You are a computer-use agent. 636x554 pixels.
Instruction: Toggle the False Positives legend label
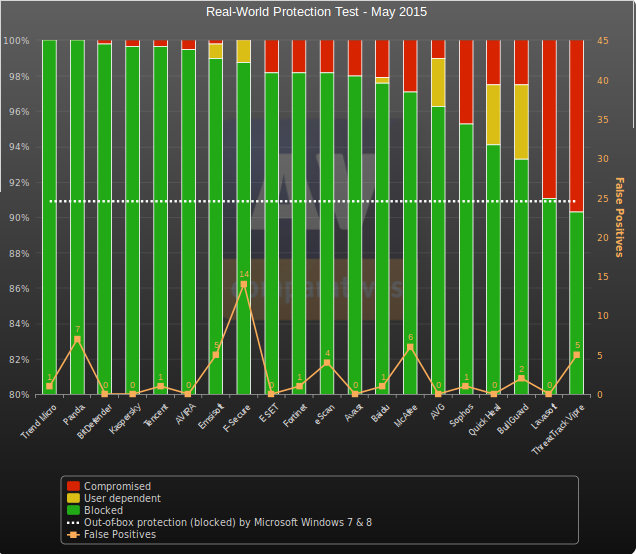(120, 535)
